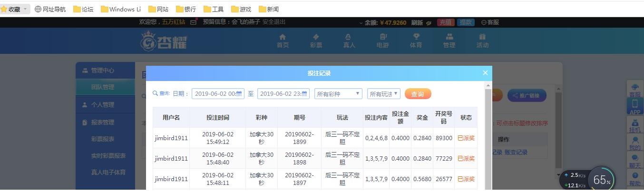Open 真人电子体育 report in sidebar
The width and height of the screenshot is (644, 194).
point(108,173)
